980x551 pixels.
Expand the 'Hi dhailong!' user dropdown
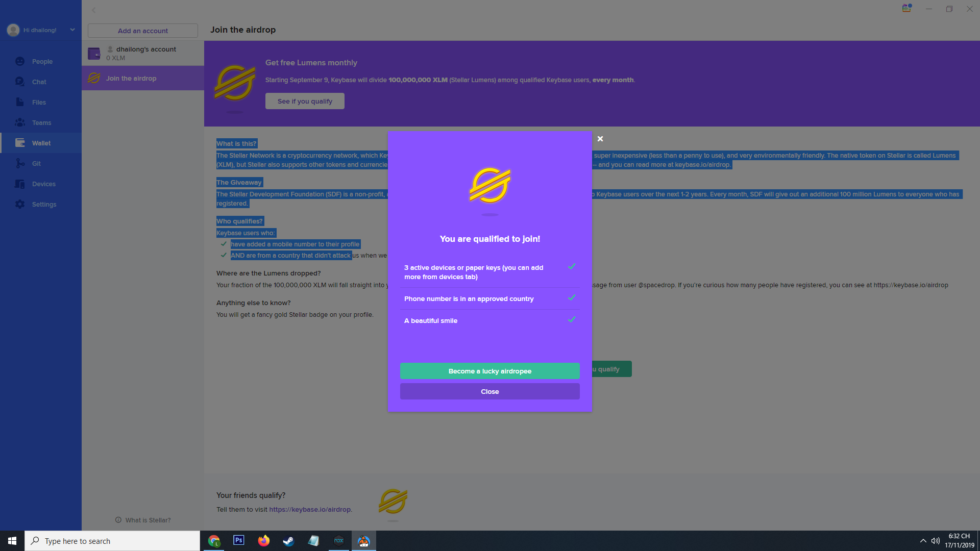click(x=72, y=30)
